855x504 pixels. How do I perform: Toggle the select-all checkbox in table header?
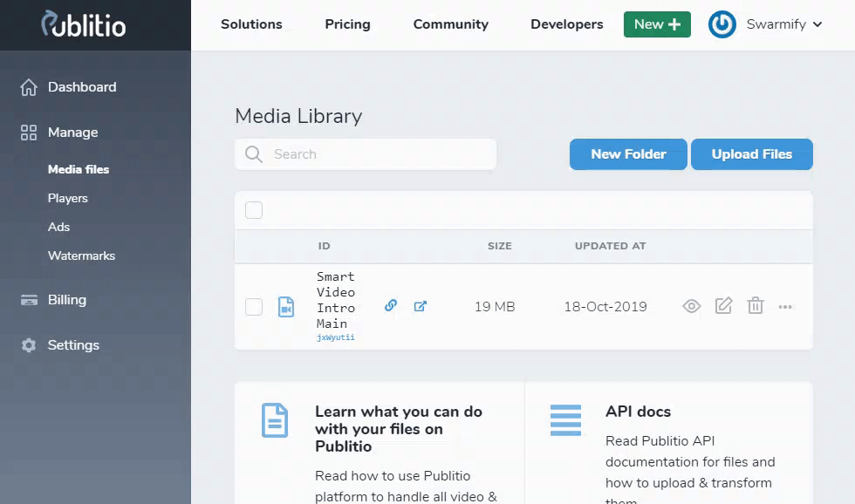pyautogui.click(x=254, y=210)
